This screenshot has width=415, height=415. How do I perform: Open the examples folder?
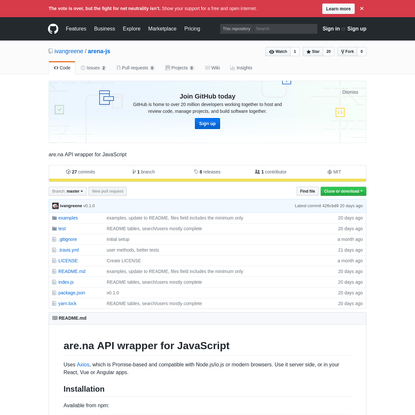pos(68,218)
